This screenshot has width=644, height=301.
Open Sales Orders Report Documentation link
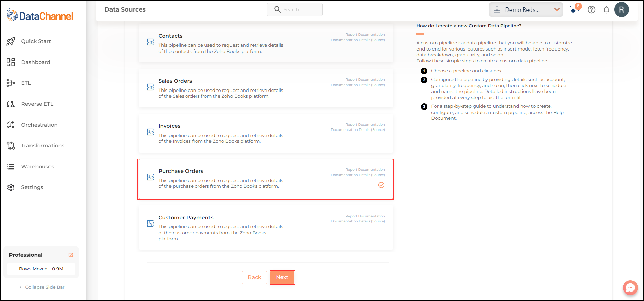point(365,80)
